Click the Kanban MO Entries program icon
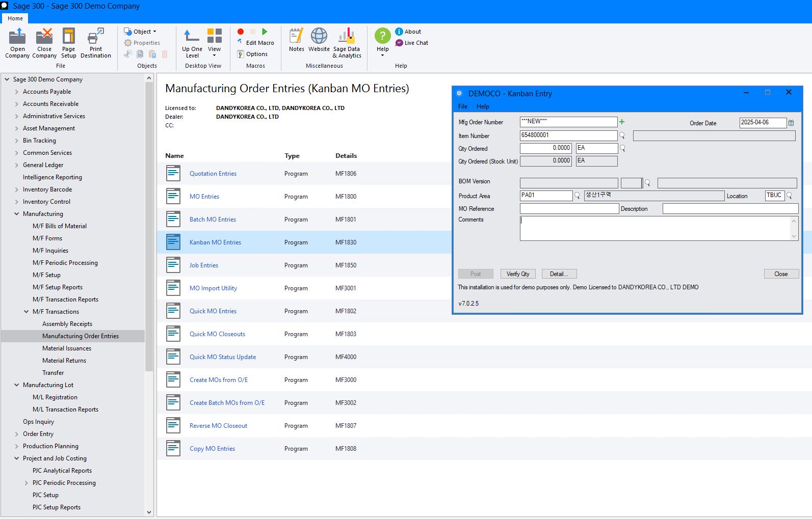This screenshot has height=519, width=812. click(x=173, y=242)
